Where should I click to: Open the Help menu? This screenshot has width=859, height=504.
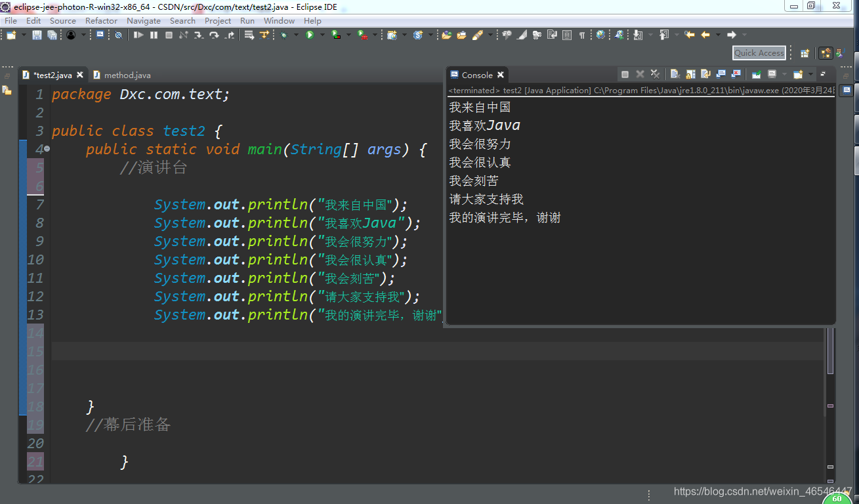click(x=312, y=20)
